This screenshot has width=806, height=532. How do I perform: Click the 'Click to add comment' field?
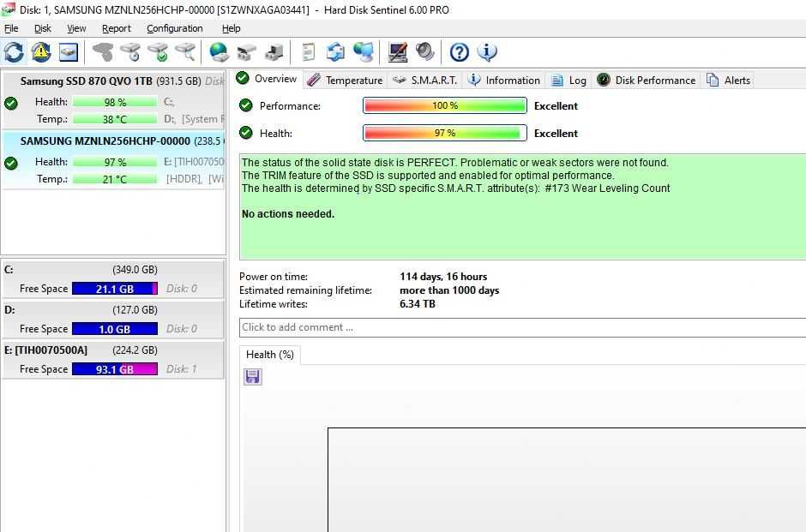pyautogui.click(x=522, y=327)
